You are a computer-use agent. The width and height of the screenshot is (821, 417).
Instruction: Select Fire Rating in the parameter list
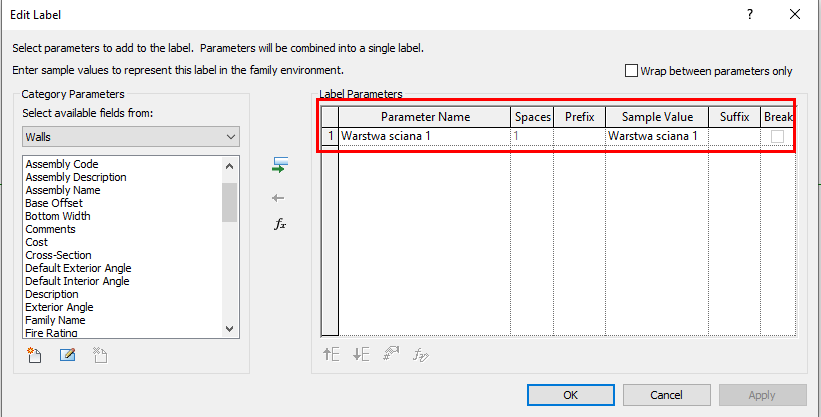point(52,333)
